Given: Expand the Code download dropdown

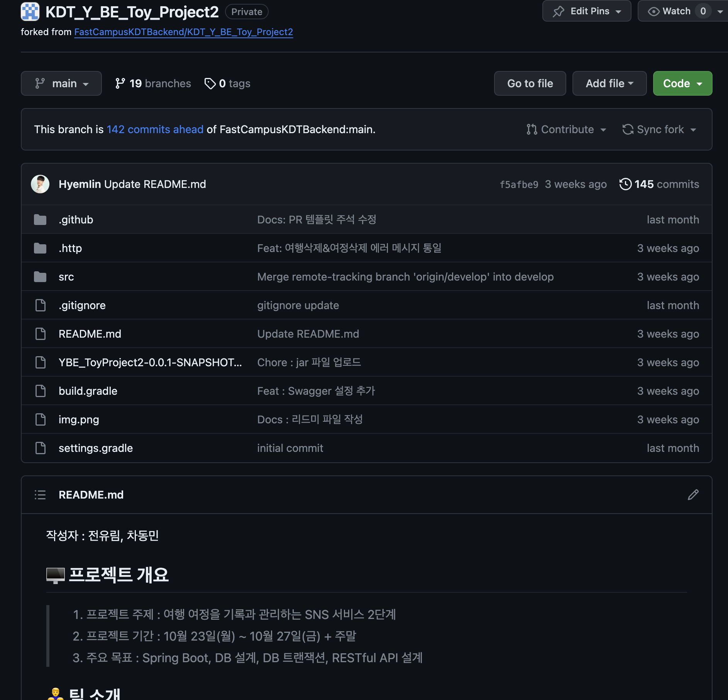Looking at the screenshot, I should [x=682, y=83].
